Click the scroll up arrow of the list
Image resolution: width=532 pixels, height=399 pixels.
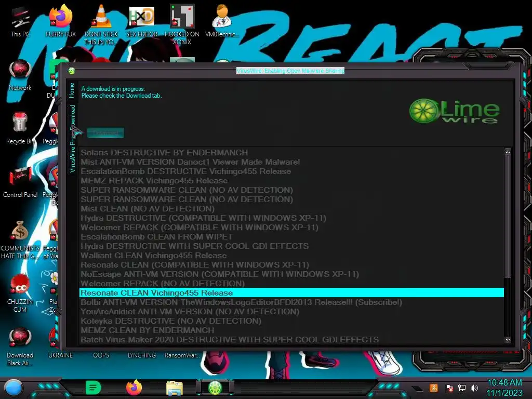click(x=508, y=152)
